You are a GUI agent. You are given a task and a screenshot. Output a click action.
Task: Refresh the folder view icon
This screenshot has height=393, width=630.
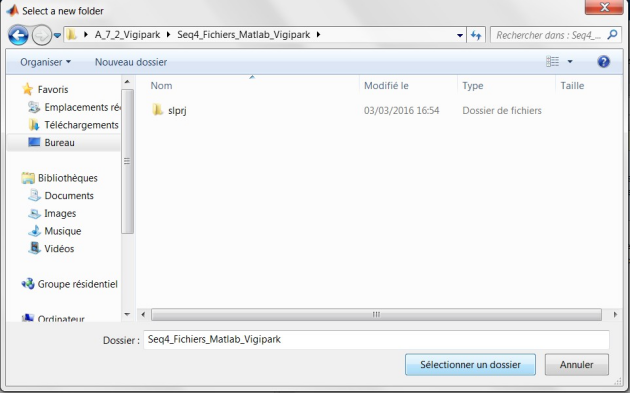tap(476, 35)
